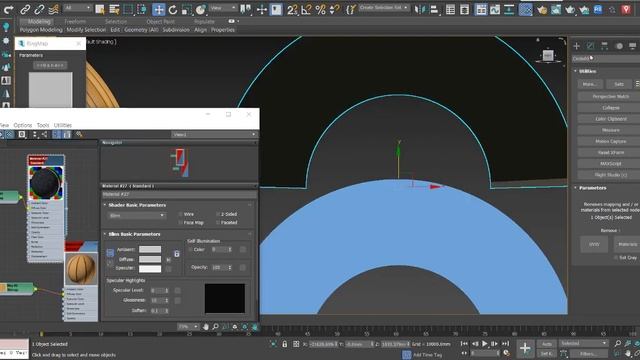
Task: Select the Unlink Selection icon
Action: pos(39,9)
